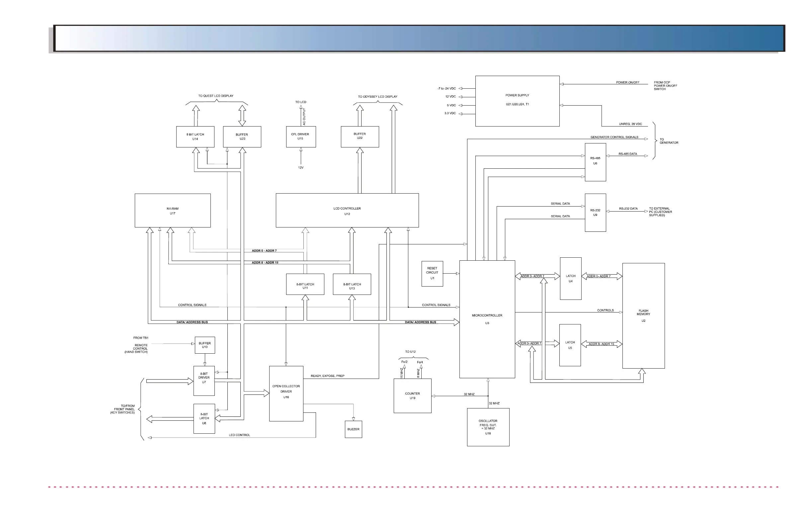Select the Buffer U22 block
This screenshot has height=526, width=812.
click(x=360, y=136)
